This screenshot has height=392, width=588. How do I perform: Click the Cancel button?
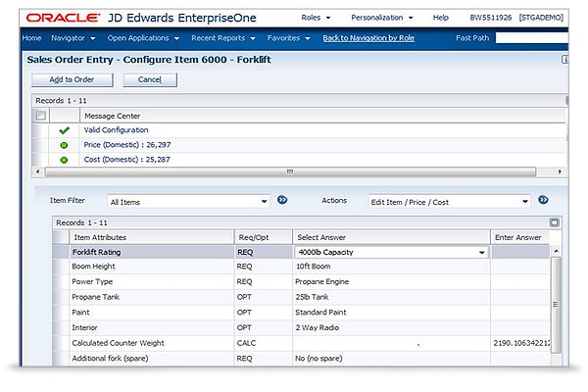(150, 79)
